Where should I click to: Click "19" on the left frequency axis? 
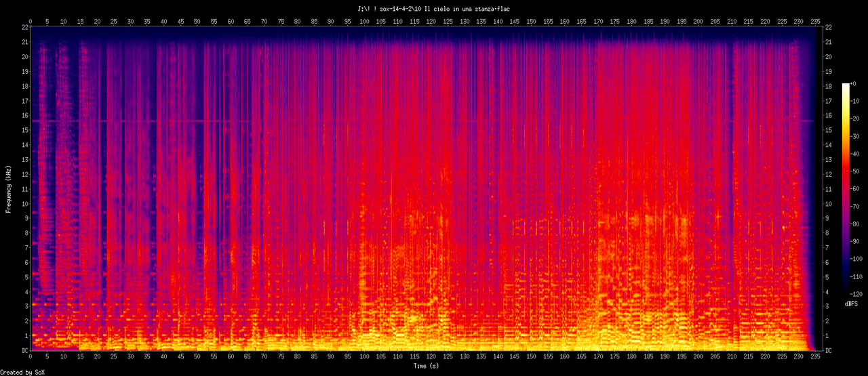24,70
